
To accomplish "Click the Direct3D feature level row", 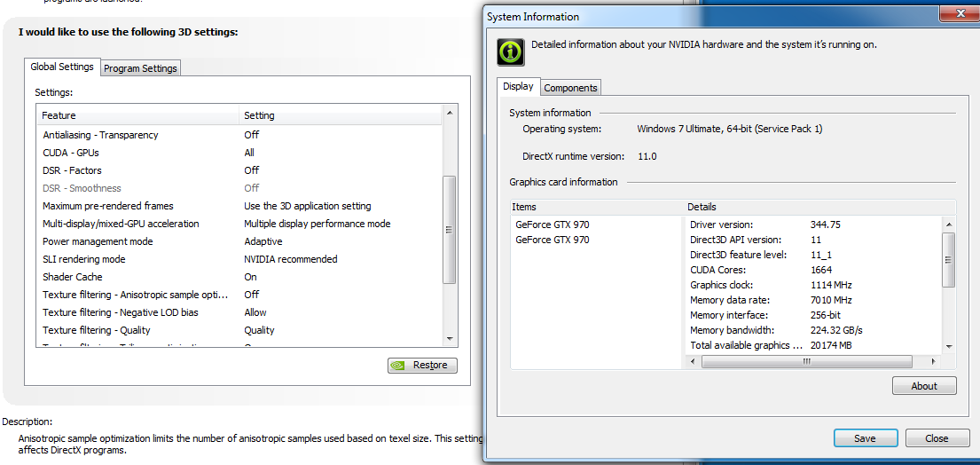I will (x=813, y=255).
